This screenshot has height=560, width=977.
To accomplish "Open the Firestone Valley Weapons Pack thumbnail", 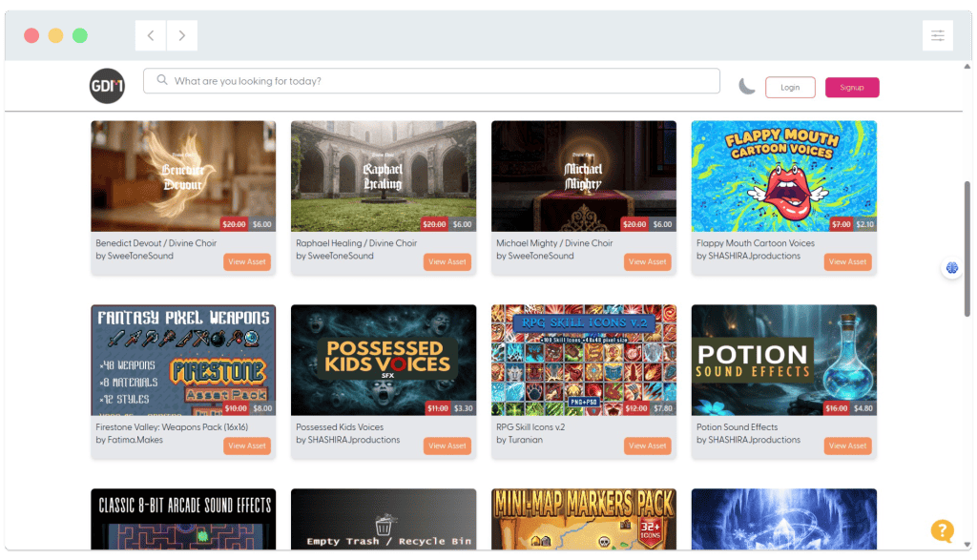I will point(182,361).
